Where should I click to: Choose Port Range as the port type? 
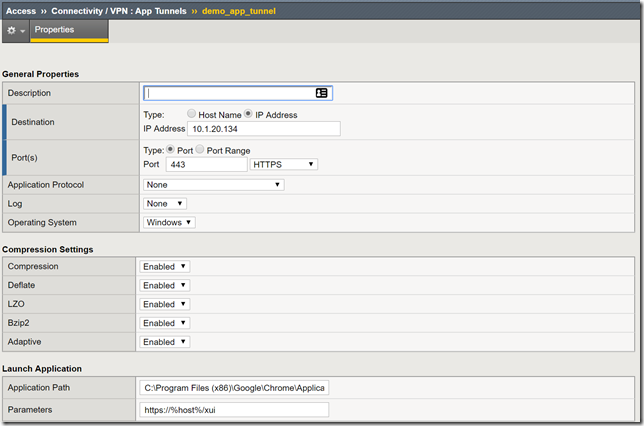coord(200,149)
